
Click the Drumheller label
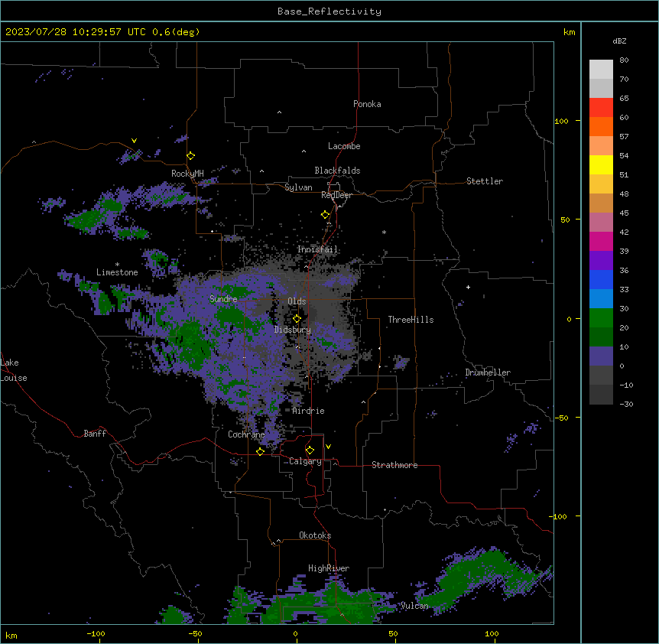click(x=488, y=372)
